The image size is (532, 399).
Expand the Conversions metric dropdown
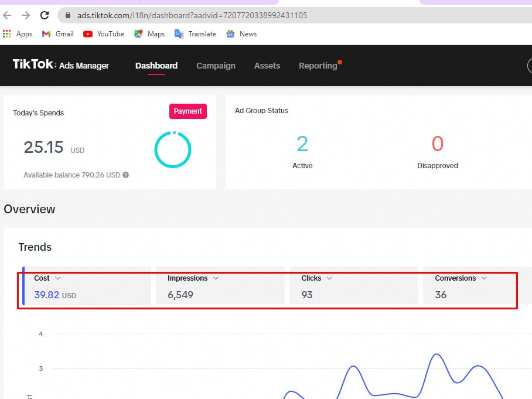point(484,278)
